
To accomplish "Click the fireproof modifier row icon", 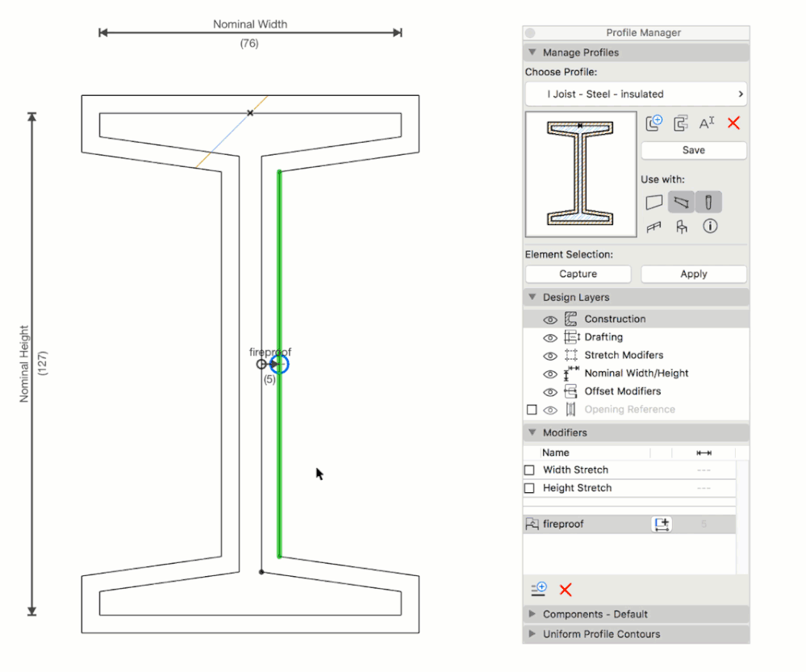I will pos(532,524).
